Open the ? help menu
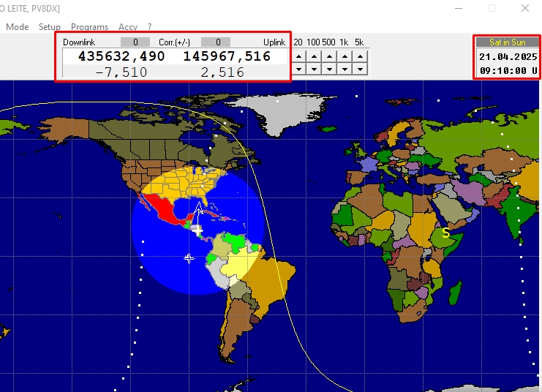Screen dimensions: 542x392 [x=149, y=26]
